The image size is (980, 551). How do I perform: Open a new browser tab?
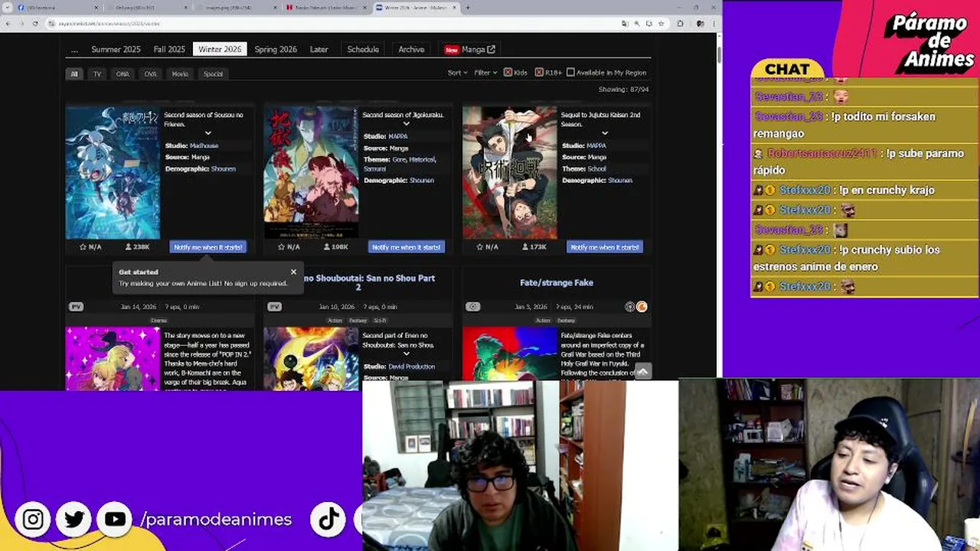click(x=468, y=8)
